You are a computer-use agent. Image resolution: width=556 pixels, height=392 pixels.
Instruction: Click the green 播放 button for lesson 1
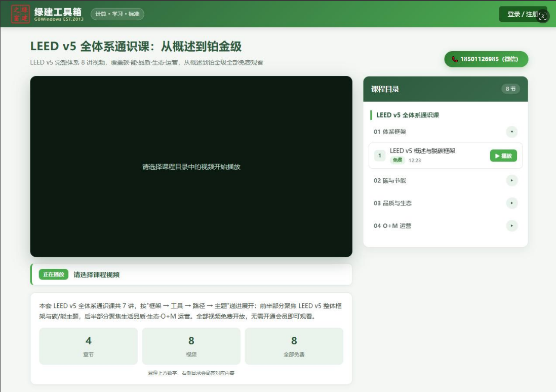[x=503, y=155]
